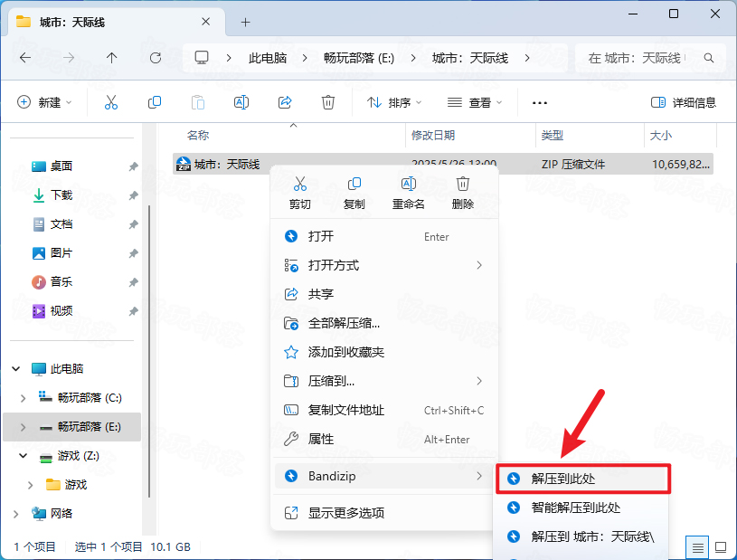Click the search magnifier icon
Image resolution: width=737 pixels, height=560 pixels.
pos(709,58)
